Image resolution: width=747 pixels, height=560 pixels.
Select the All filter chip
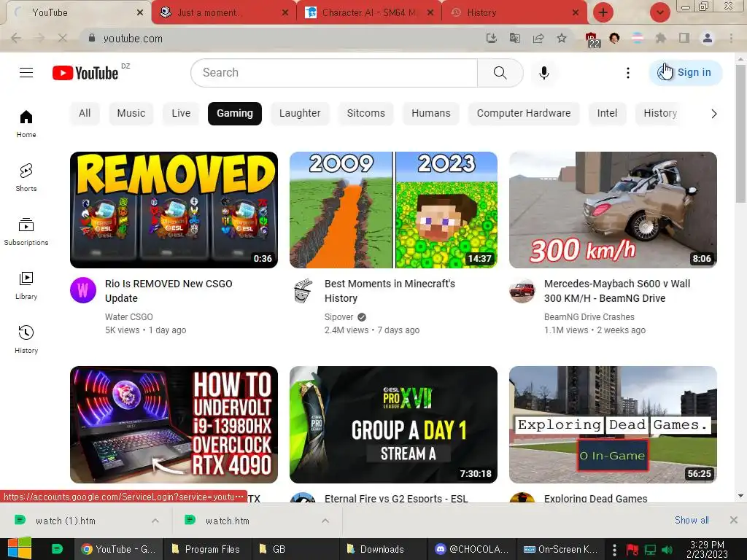click(x=85, y=113)
